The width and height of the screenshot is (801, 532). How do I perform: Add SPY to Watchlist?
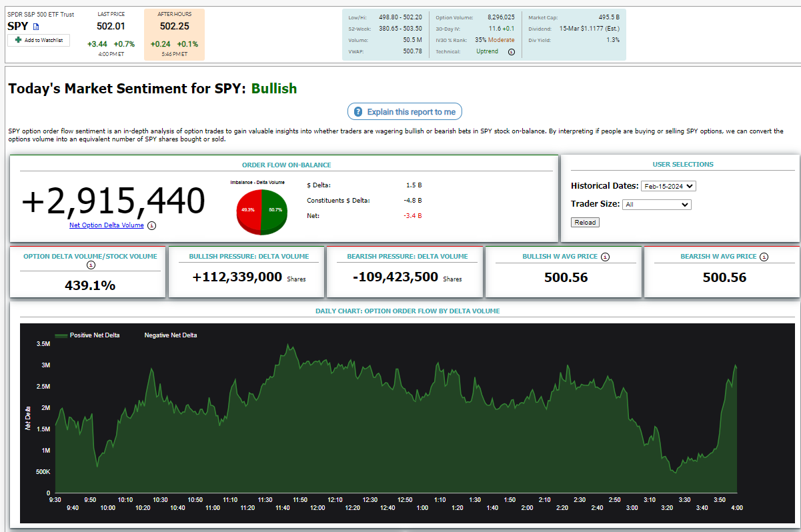[39, 41]
